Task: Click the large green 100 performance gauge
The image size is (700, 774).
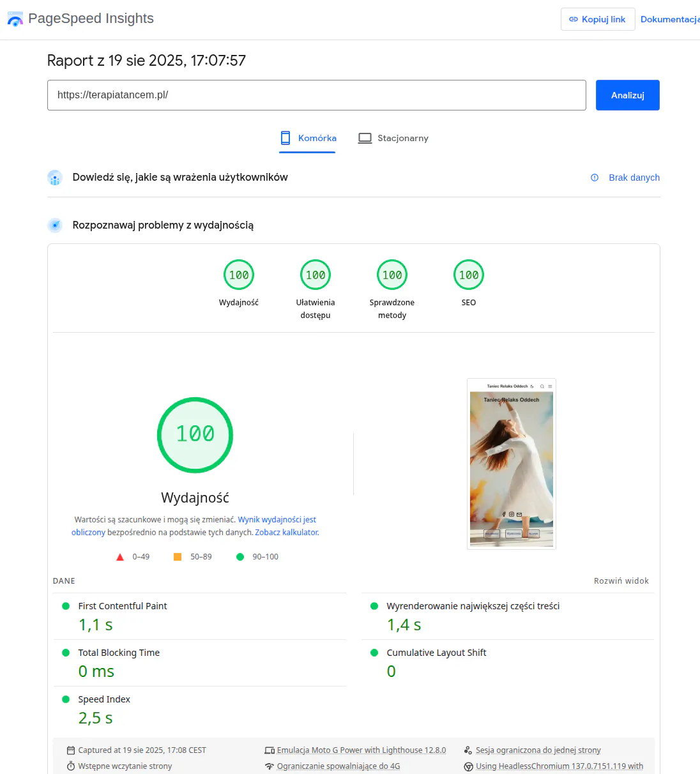Action: point(195,435)
